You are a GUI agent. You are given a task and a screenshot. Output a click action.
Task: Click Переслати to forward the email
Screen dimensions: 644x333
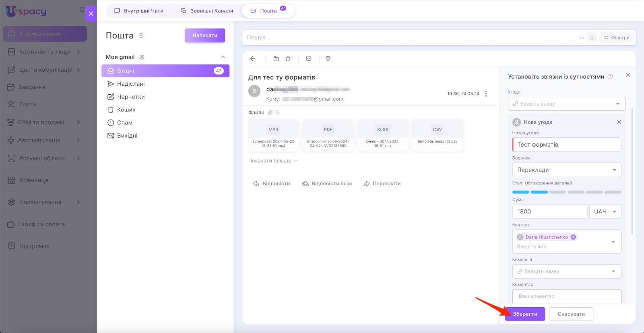(382, 184)
